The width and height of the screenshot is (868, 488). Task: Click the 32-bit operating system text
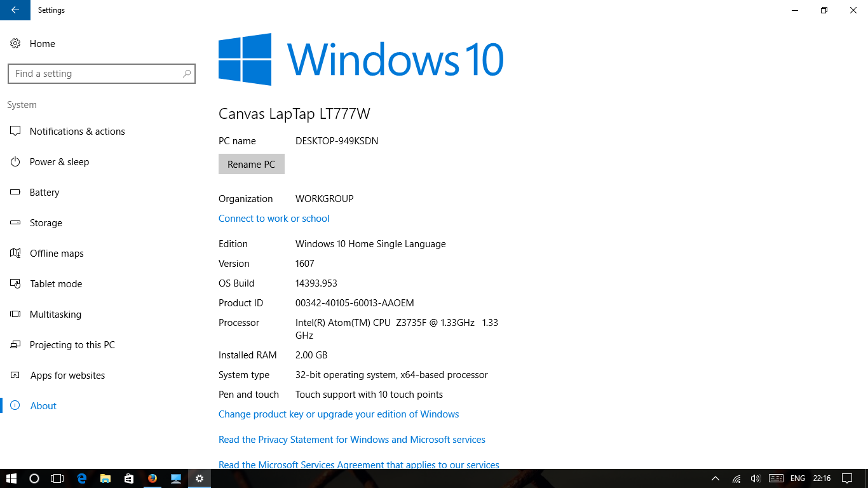tap(391, 375)
